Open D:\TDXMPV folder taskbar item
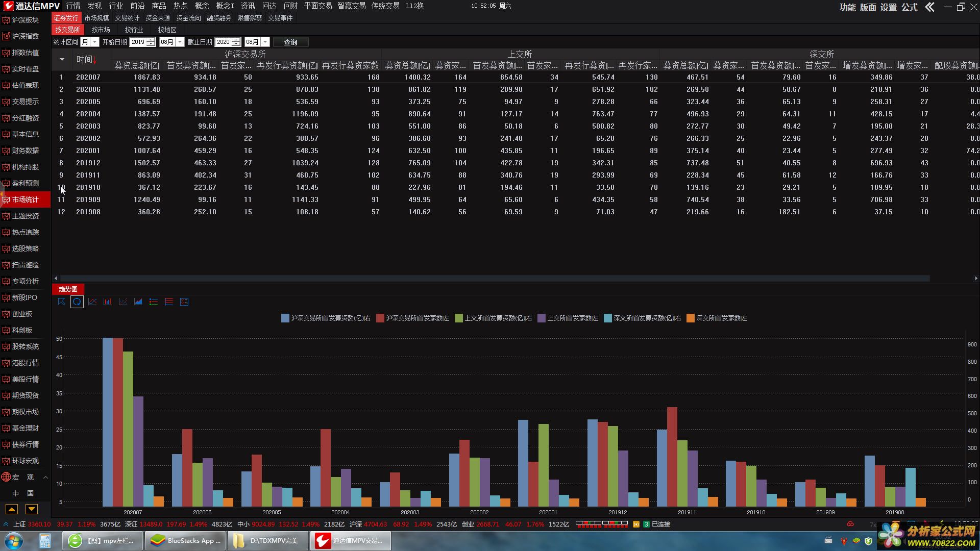 tap(268, 541)
